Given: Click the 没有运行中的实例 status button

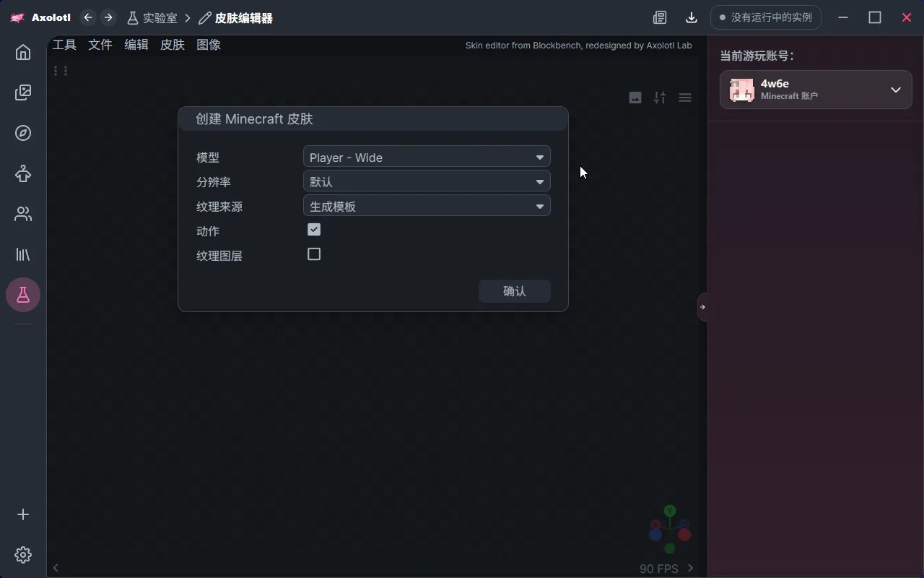Looking at the screenshot, I should coord(766,17).
